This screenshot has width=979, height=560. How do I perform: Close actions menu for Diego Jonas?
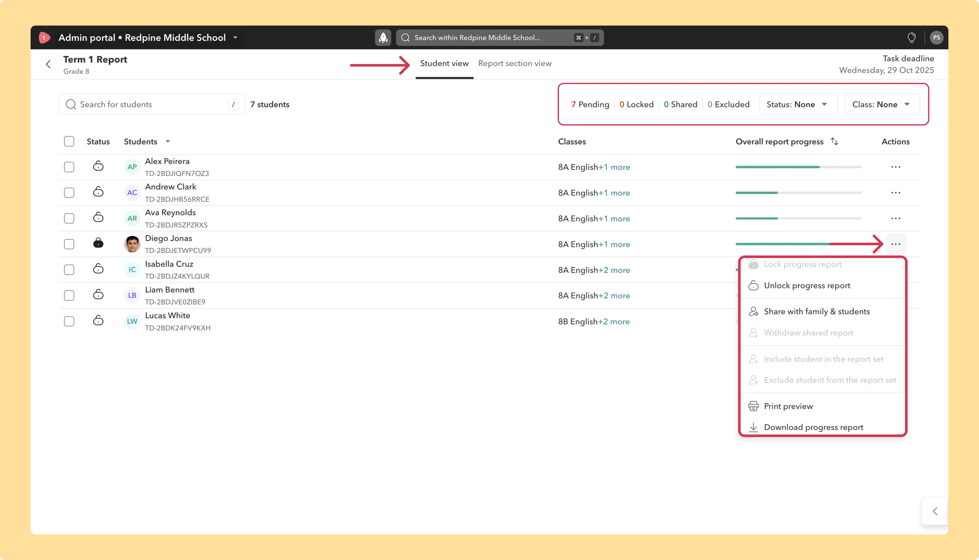pos(896,244)
